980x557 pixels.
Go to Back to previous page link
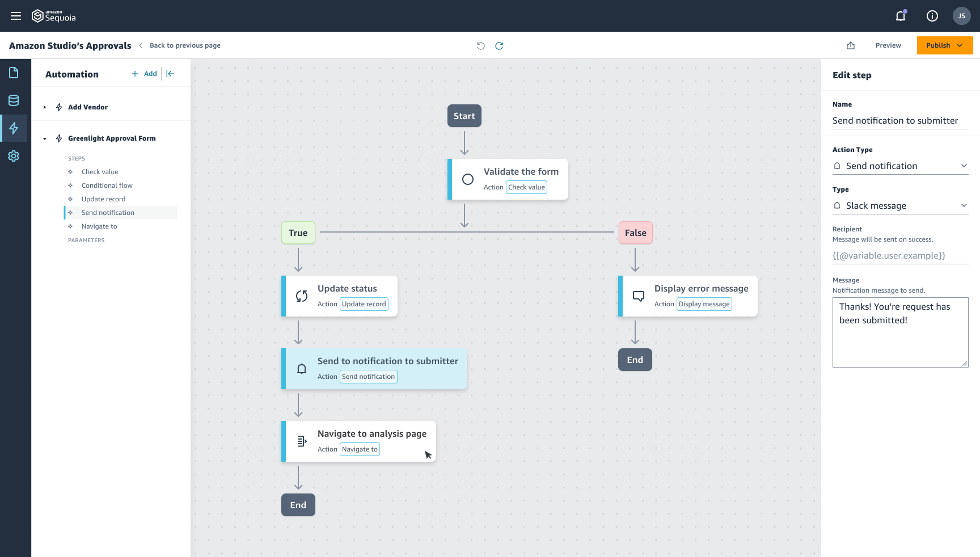184,45
